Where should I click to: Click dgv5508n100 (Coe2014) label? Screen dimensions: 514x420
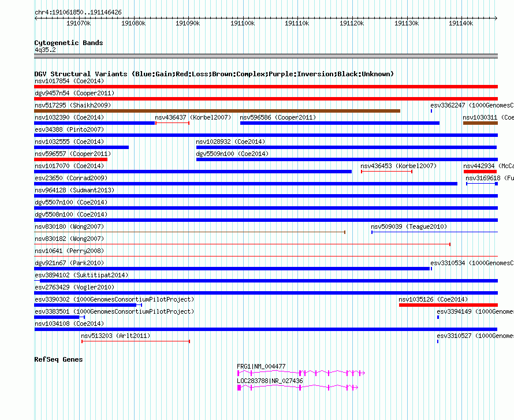tap(71, 214)
